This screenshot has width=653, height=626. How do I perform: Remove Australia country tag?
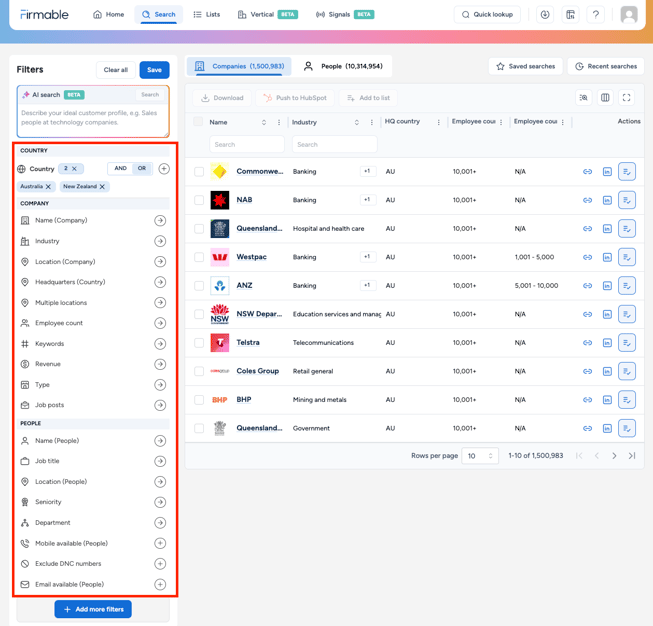48,187
